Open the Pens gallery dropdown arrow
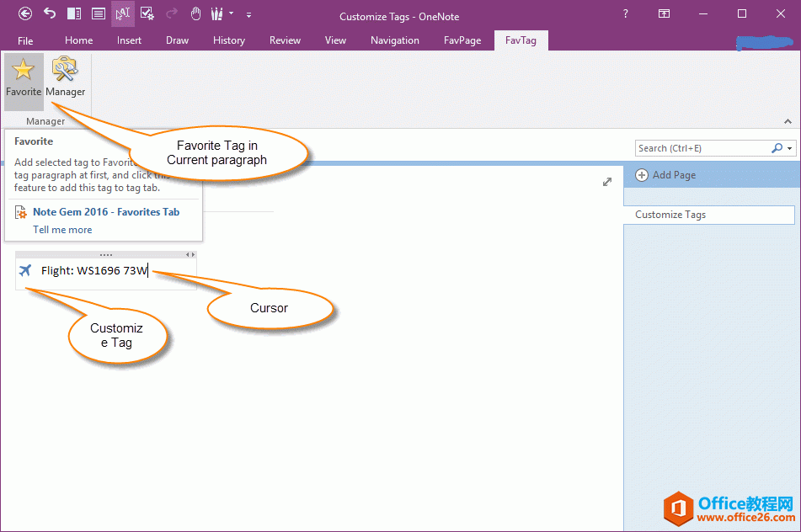The image size is (801, 532). coord(229,13)
